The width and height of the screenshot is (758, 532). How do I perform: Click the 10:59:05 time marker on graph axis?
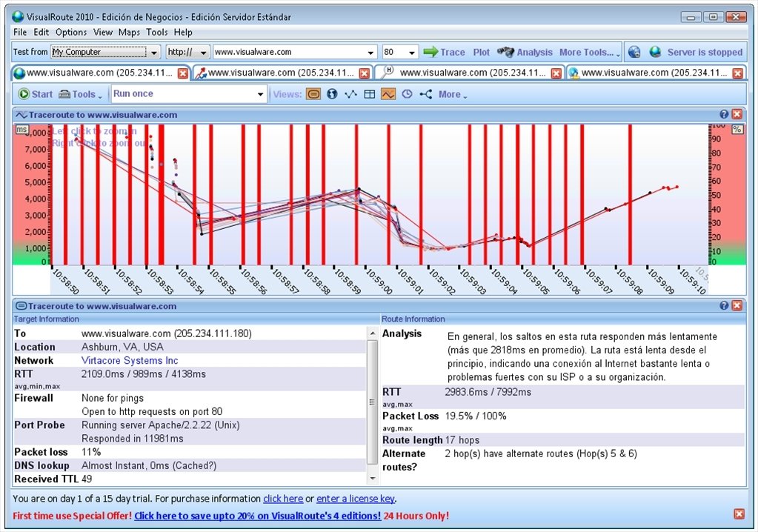[x=536, y=281]
